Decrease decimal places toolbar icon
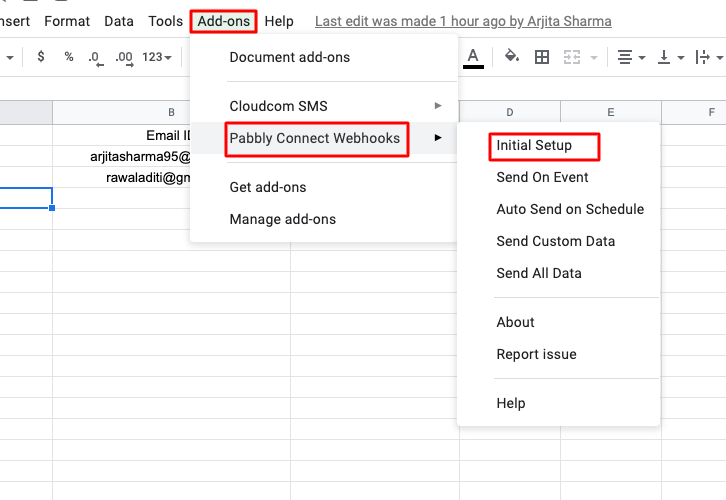The width and height of the screenshot is (726, 500). tap(95, 58)
